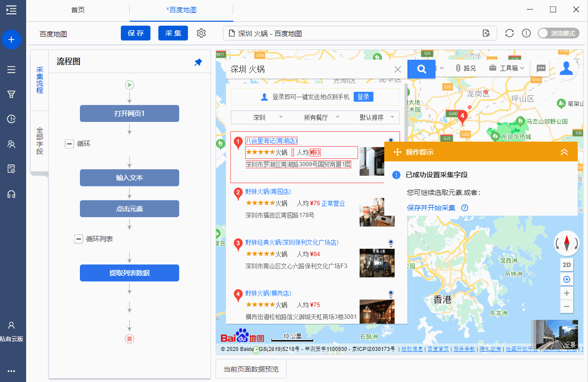Open the scheduled clock sidebar icon
Screen dimensions: 588x382
pyautogui.click(x=11, y=119)
